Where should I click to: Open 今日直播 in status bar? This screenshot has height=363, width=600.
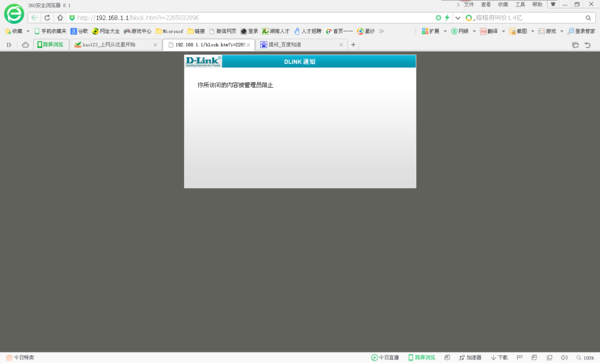(385, 357)
